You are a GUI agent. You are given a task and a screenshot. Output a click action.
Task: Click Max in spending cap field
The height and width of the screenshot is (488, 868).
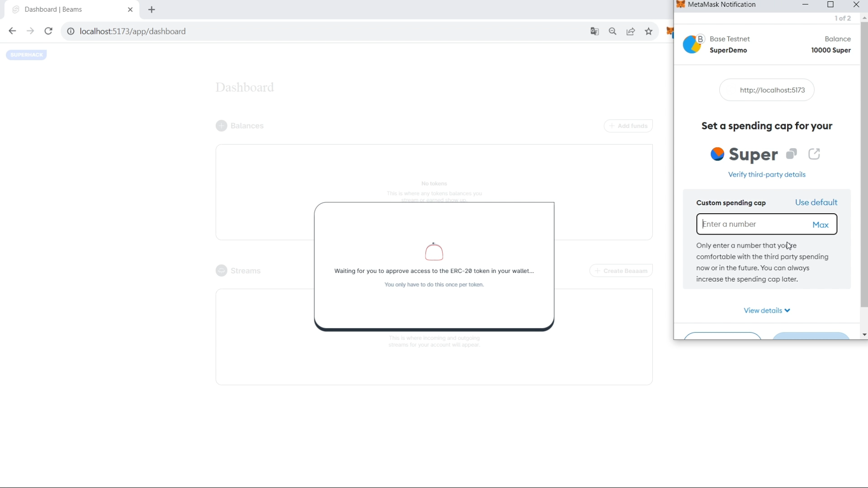tap(820, 225)
